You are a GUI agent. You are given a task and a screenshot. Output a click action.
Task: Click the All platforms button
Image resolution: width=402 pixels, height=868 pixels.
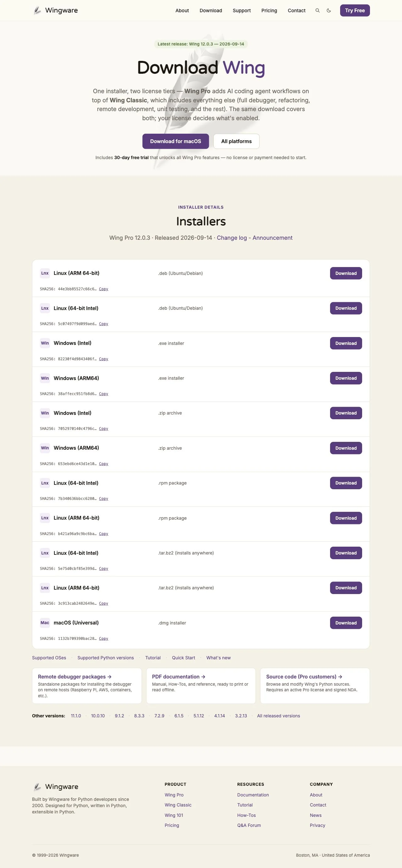click(236, 141)
